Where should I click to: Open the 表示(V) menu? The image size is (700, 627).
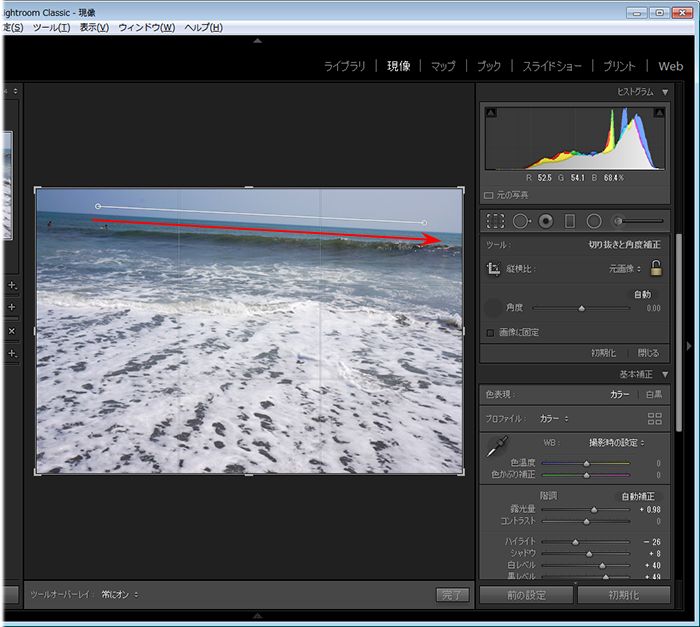(94, 27)
